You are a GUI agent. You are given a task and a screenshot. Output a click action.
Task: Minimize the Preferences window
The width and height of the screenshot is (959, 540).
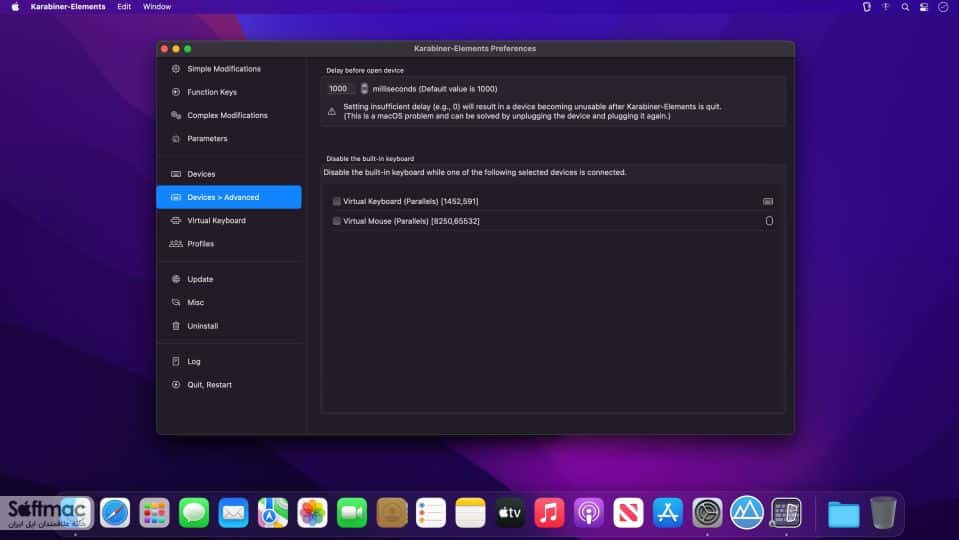point(176,48)
